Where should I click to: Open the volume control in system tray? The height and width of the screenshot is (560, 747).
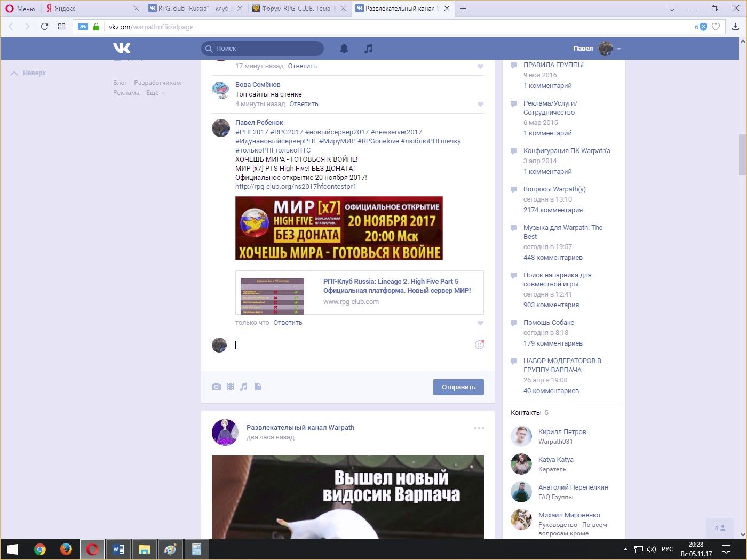point(651,549)
